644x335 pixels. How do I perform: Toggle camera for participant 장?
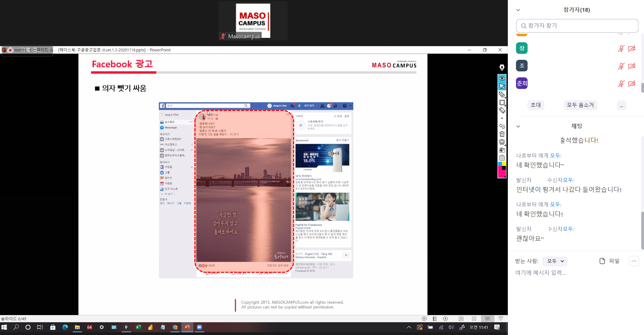point(632,49)
